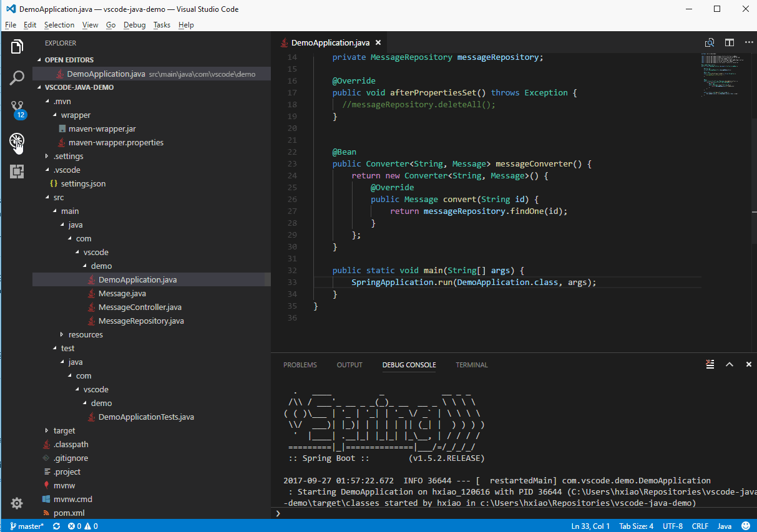Close the debug console panel
Viewport: 757px width, 532px height.
748,364
